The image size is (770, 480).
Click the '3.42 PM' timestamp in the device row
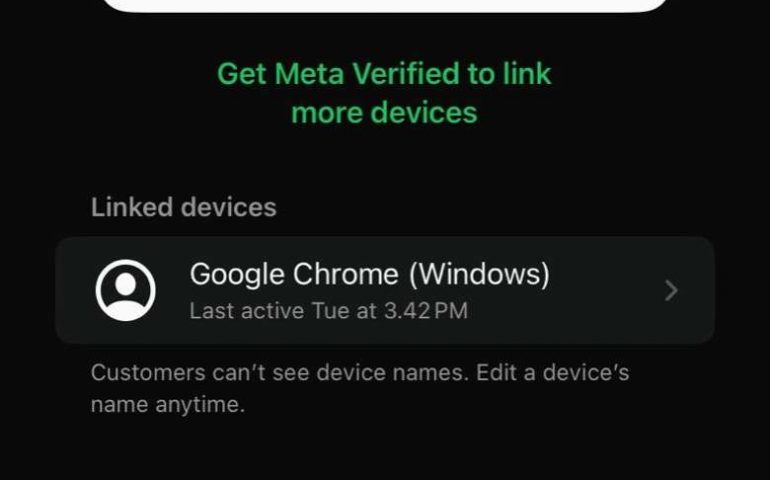426,311
